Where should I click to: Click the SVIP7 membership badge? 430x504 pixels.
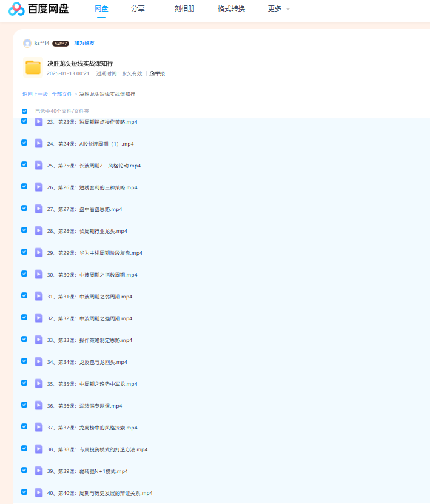pyautogui.click(x=61, y=44)
